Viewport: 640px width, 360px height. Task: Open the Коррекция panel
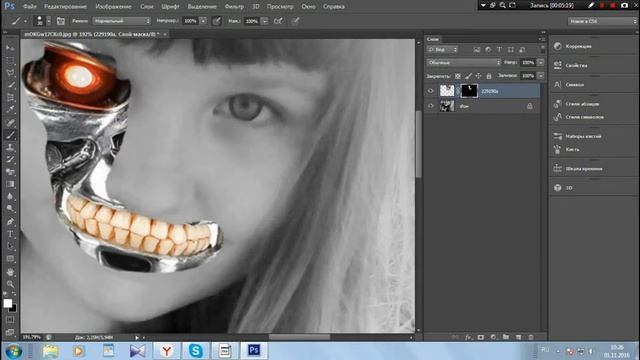pyautogui.click(x=578, y=46)
